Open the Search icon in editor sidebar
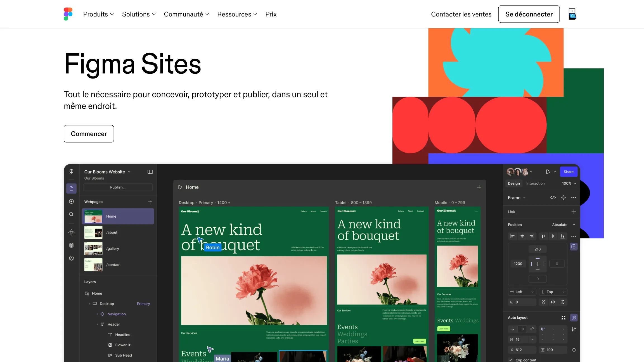This screenshot has width=644, height=362. (x=72, y=214)
